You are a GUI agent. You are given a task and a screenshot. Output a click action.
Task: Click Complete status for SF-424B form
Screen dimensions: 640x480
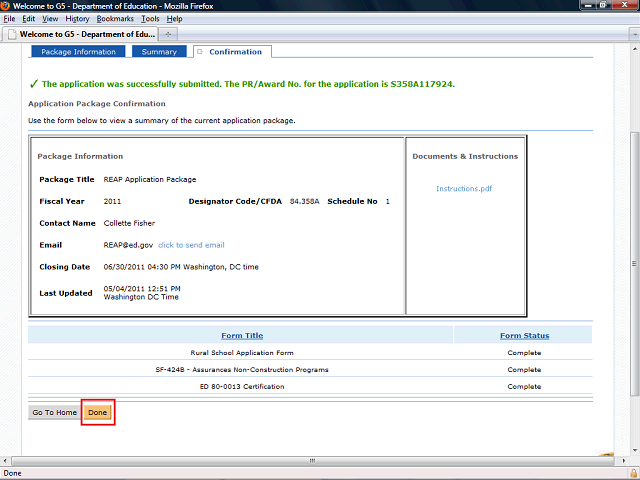pyautogui.click(x=524, y=370)
